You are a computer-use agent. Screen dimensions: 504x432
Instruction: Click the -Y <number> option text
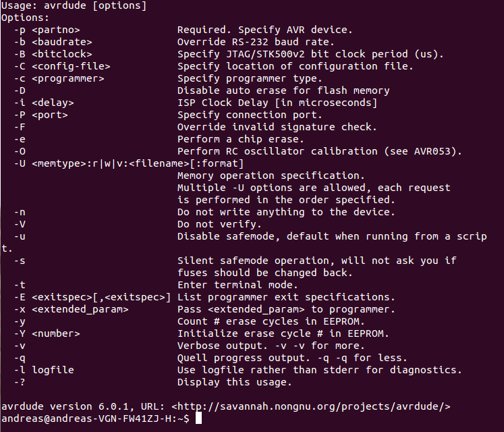tap(47, 333)
